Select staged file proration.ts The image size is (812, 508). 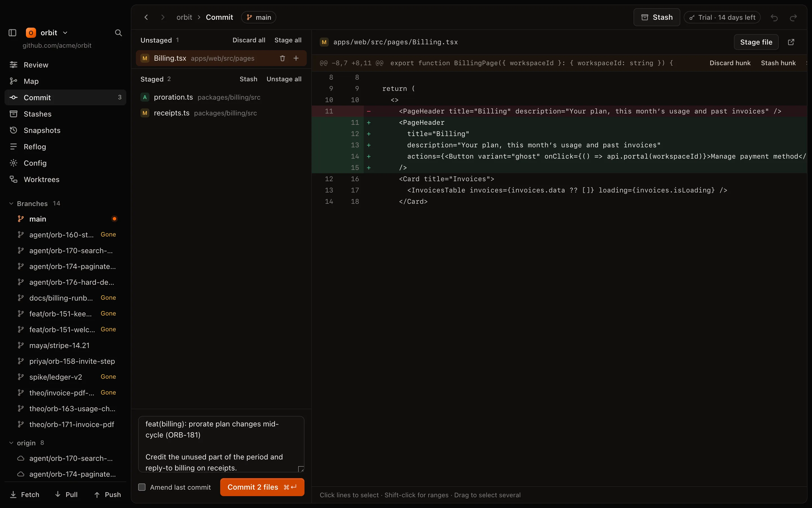point(221,97)
